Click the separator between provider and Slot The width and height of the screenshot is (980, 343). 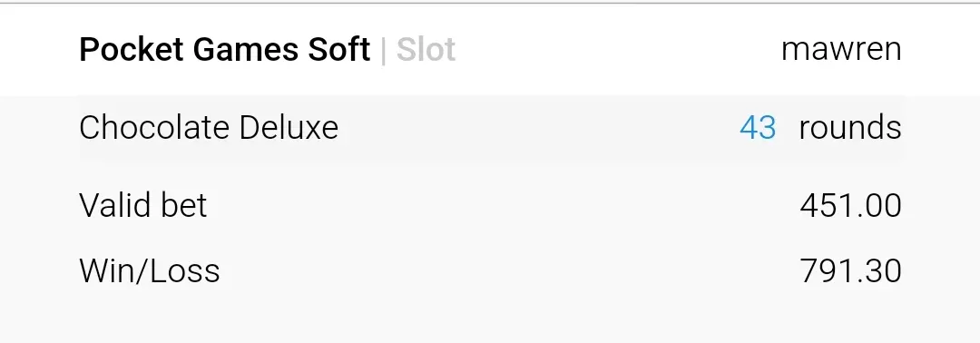pyautogui.click(x=383, y=51)
